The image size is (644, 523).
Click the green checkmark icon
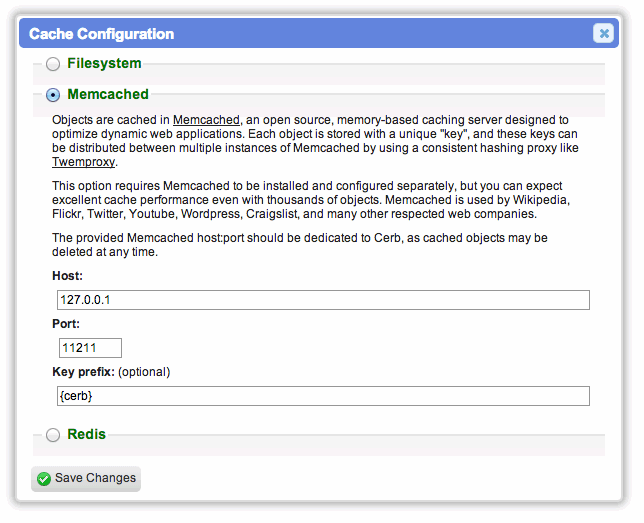click(44, 479)
